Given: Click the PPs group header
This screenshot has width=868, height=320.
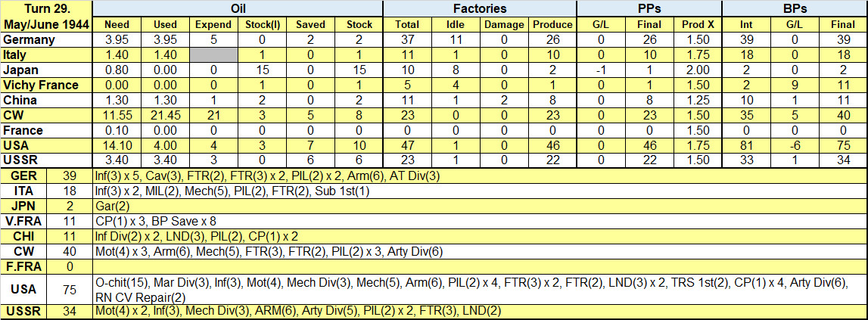Looking at the screenshot, I should click(x=649, y=9).
